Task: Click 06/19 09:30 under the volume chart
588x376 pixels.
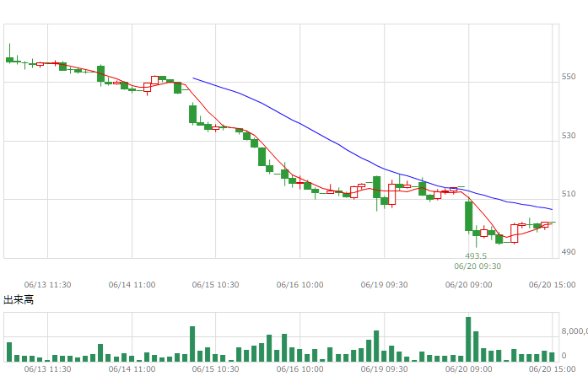Action: point(385,369)
